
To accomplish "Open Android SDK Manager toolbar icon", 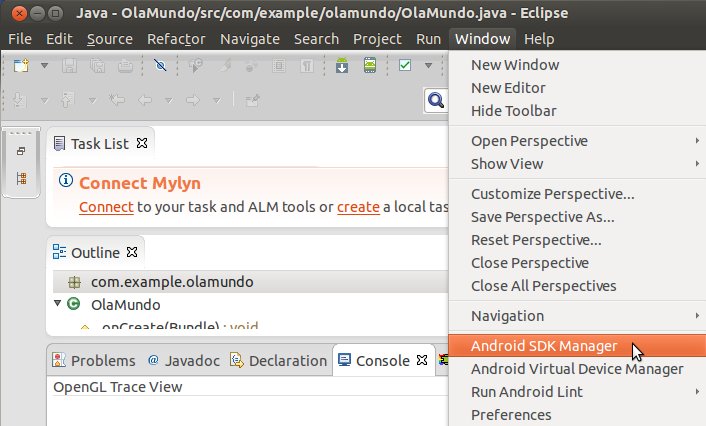I will click(x=342, y=66).
